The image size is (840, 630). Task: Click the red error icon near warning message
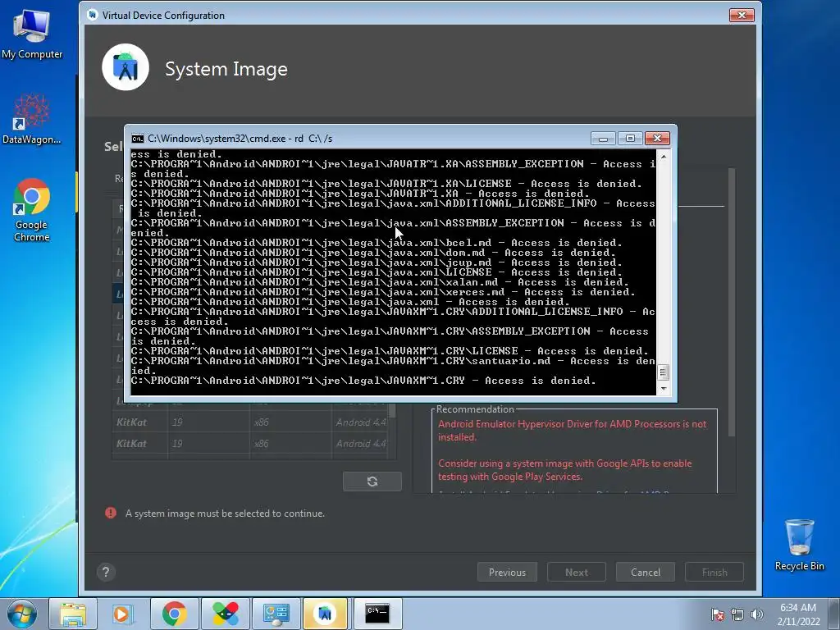[x=111, y=514]
